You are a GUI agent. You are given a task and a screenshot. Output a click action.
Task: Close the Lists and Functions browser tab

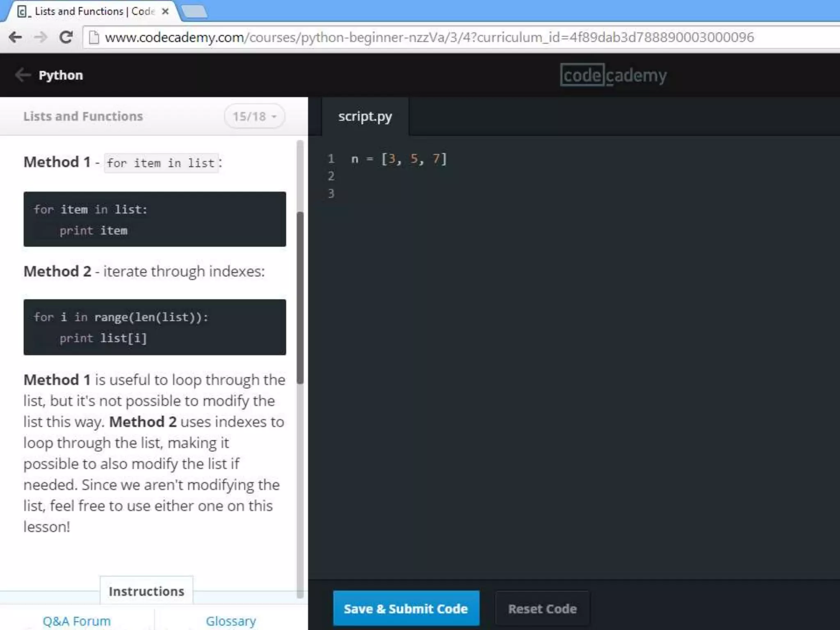pos(165,11)
